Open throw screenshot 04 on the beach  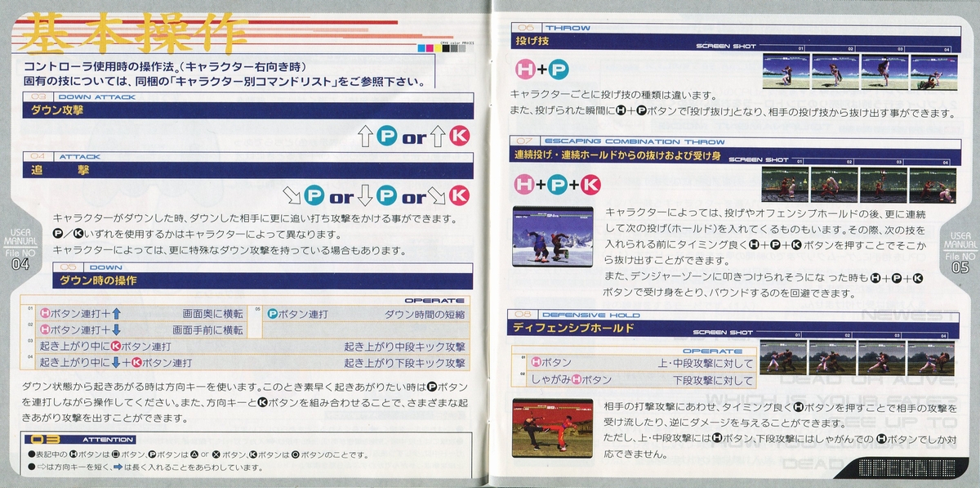pos(933,71)
